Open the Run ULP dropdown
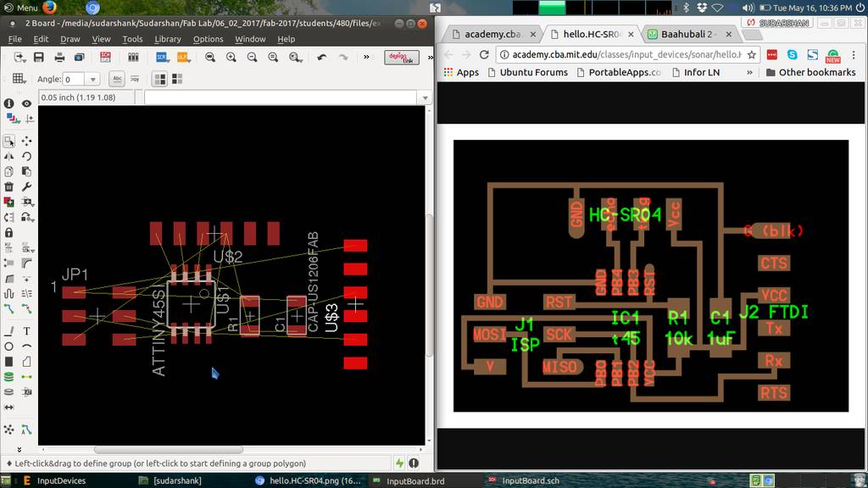 (183, 57)
